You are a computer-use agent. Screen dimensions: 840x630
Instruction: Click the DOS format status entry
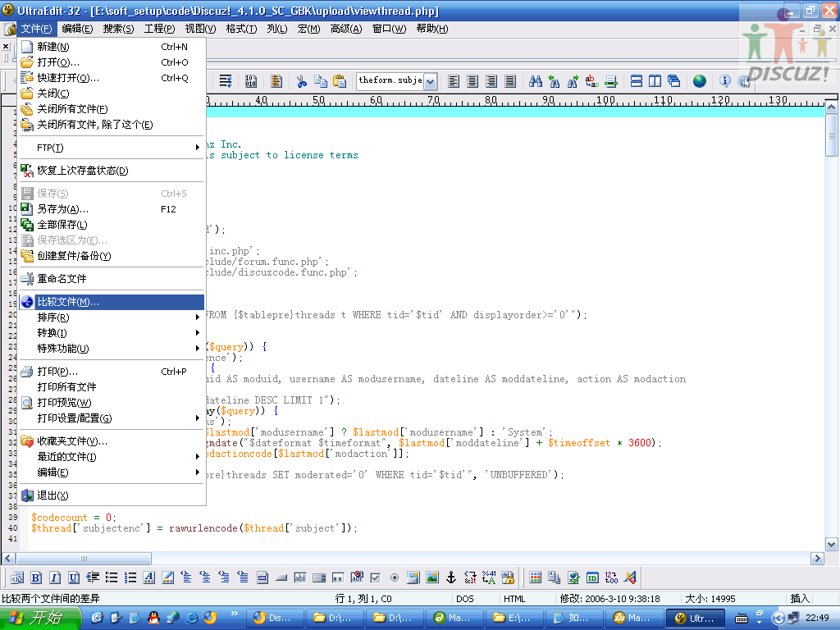point(465,598)
